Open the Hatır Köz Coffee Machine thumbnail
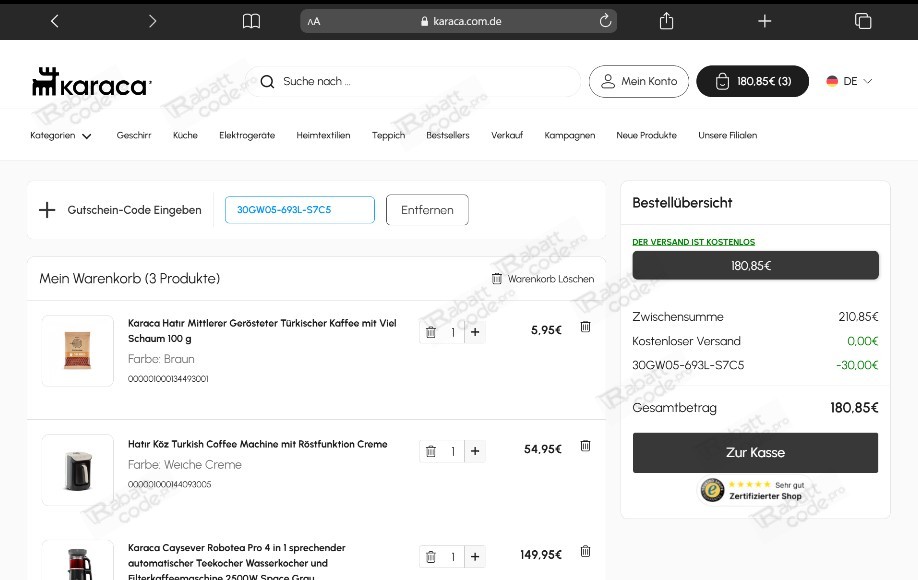The height and width of the screenshot is (580, 918). (77, 470)
